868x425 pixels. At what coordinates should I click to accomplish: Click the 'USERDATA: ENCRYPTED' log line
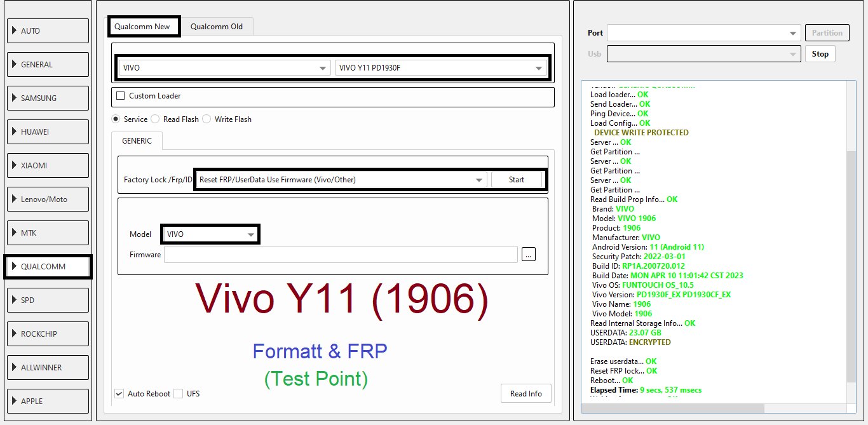[630, 342]
